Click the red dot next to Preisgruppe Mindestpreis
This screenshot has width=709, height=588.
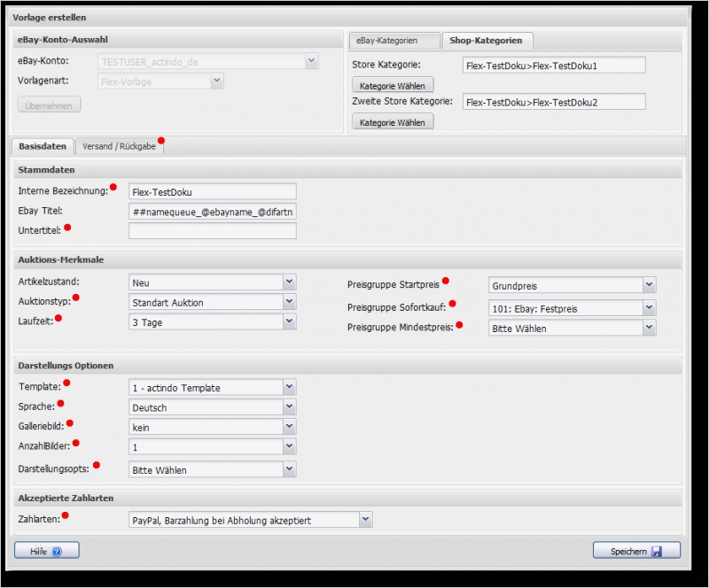(x=459, y=324)
